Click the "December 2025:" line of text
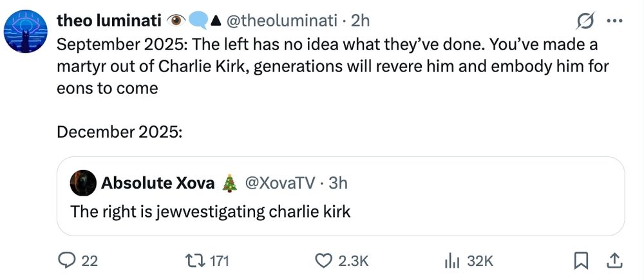This screenshot has width=644, height=280. (120, 132)
